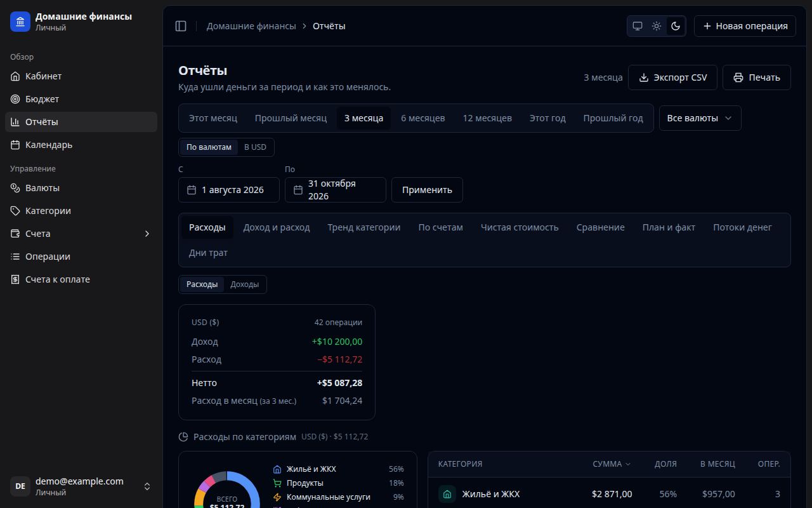Image resolution: width=812 pixels, height=508 pixels.
Task: Open the demo@example.com account switcher chevrons
Action: coord(147,486)
